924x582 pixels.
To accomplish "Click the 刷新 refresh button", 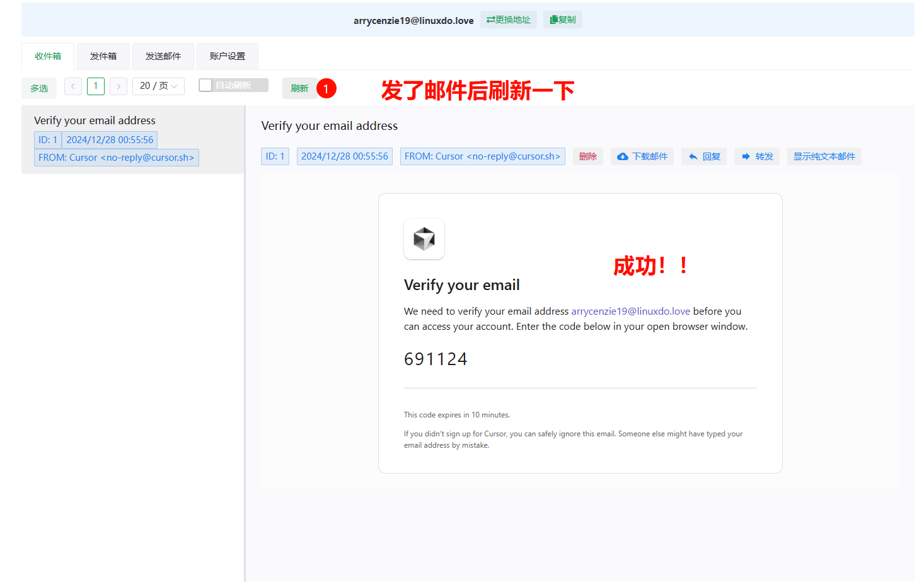I will coord(299,88).
